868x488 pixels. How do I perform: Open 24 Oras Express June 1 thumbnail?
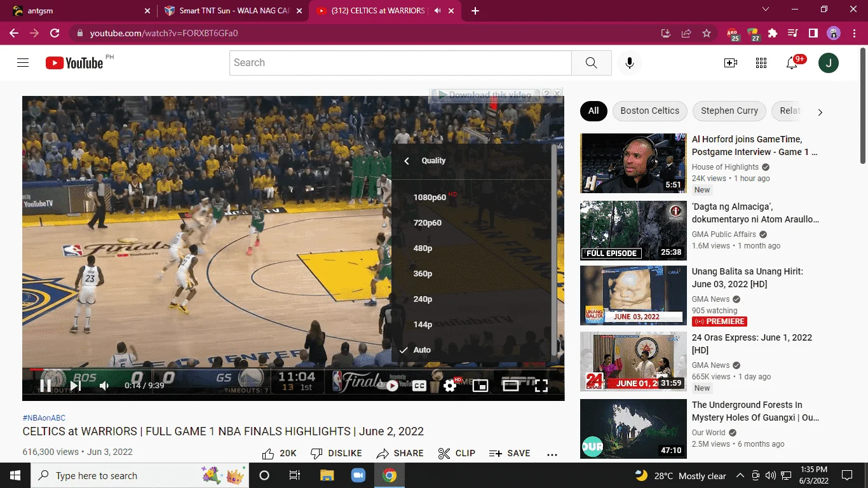coord(634,362)
